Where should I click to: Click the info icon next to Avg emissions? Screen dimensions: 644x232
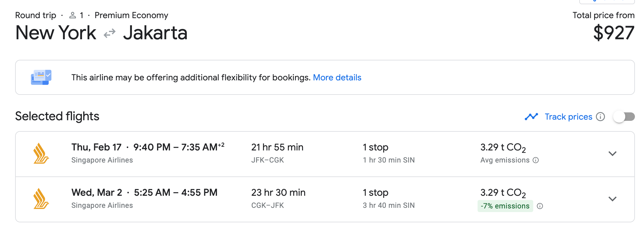pyautogui.click(x=536, y=160)
